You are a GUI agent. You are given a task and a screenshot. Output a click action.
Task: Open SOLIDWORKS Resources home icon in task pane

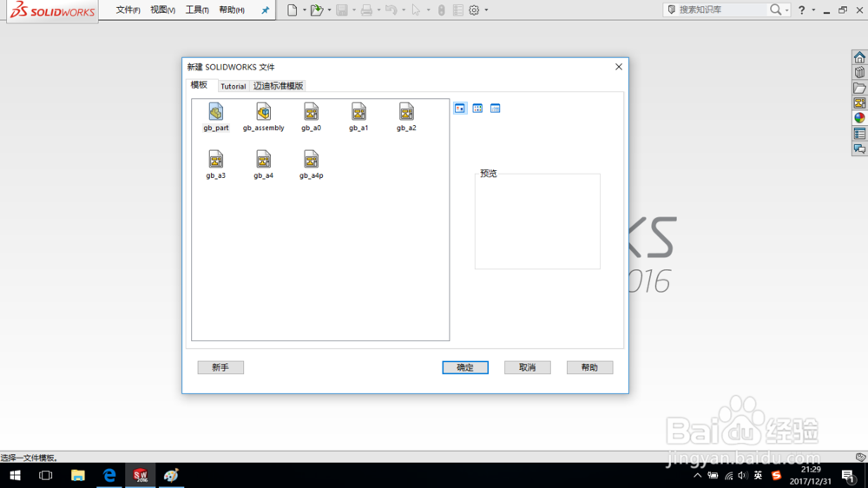point(859,57)
